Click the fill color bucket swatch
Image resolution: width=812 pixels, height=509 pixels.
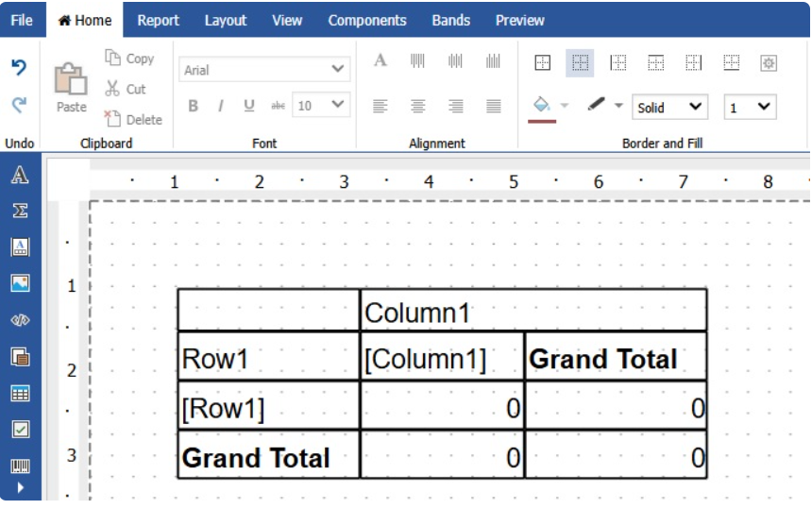click(x=542, y=106)
